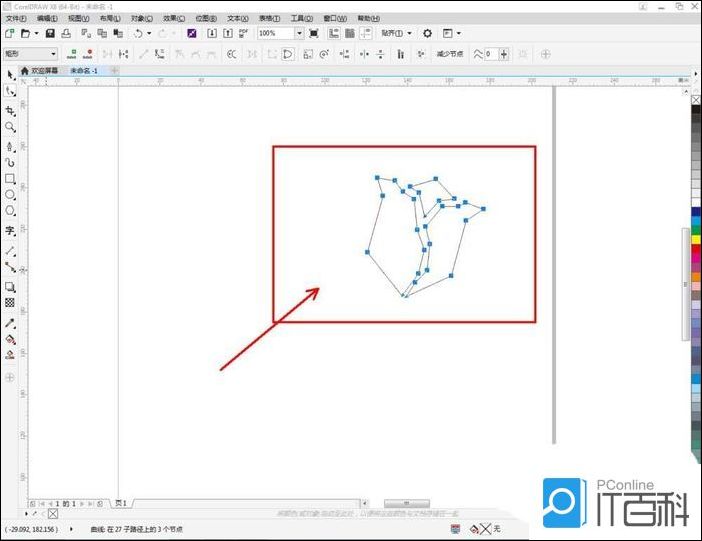Add a new document tab with plus
Image resolution: width=702 pixels, height=541 pixels.
click(115, 71)
